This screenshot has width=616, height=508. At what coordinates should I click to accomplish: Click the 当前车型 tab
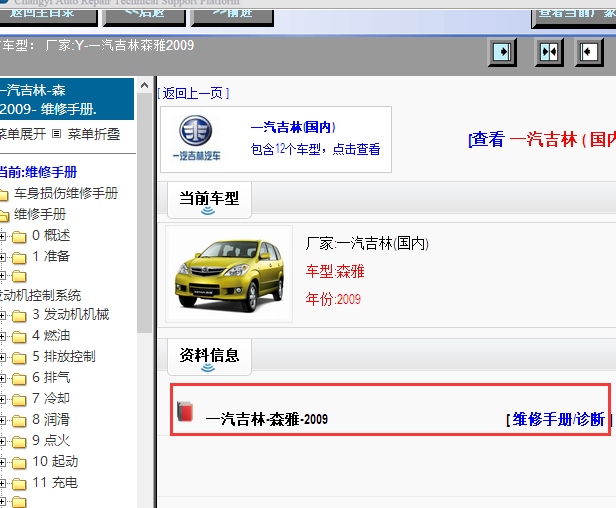coord(209,200)
